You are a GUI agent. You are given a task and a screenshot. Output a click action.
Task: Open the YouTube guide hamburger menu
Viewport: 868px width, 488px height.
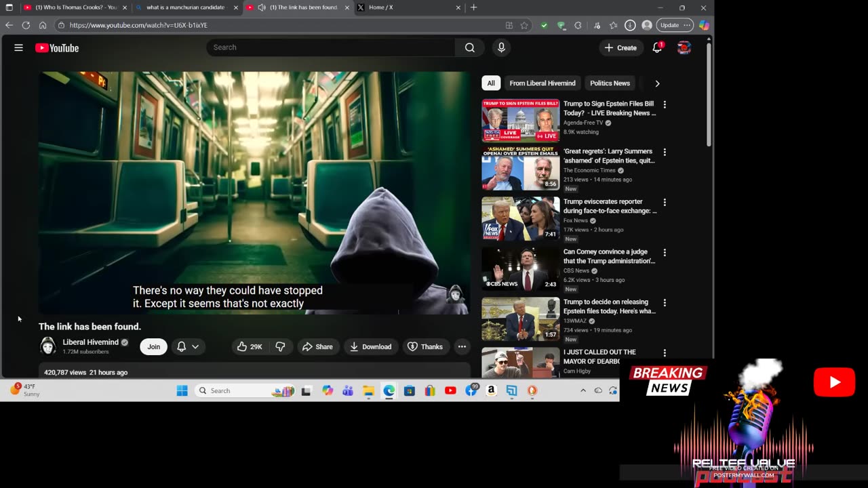pyautogui.click(x=18, y=47)
